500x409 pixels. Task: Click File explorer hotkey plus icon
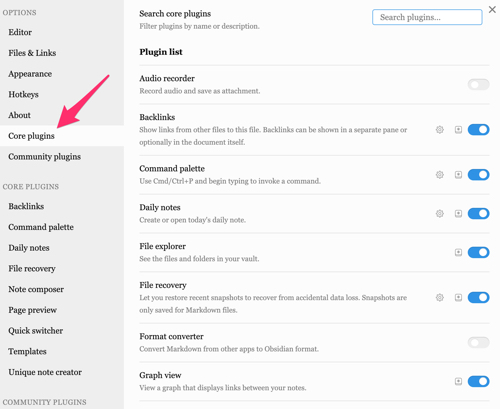tap(458, 252)
